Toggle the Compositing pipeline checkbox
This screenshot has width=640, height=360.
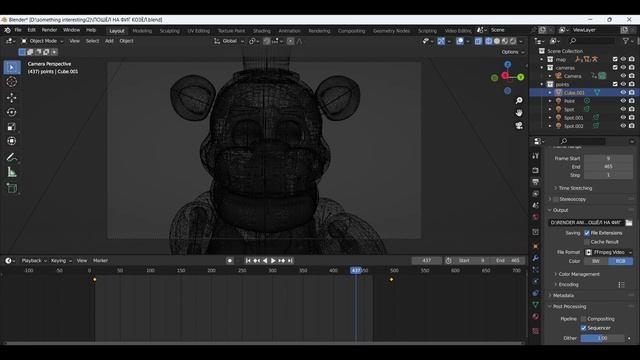coord(583,319)
